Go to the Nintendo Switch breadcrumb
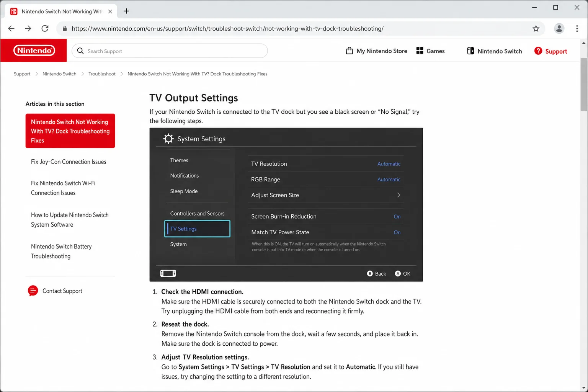588x392 pixels. [x=59, y=74]
